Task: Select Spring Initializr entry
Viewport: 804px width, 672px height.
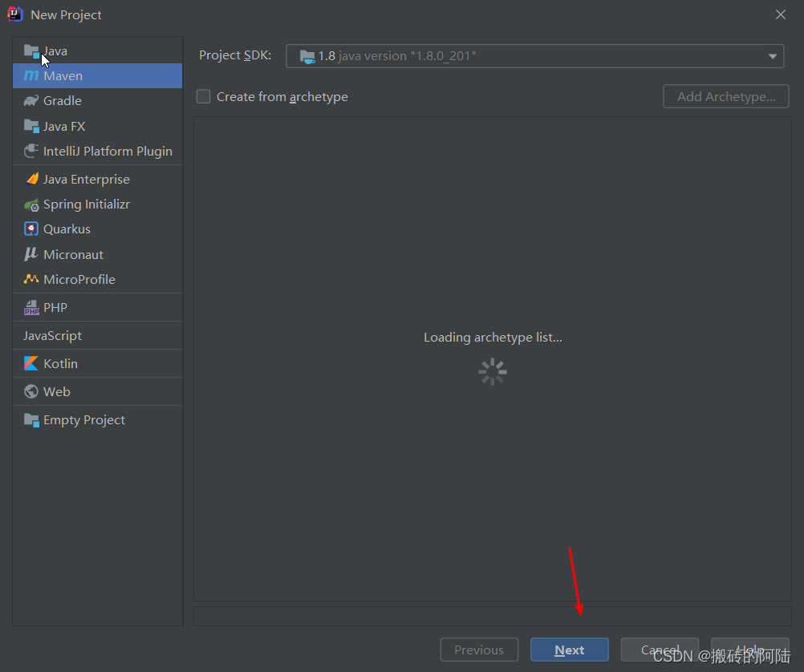Action: [x=97, y=204]
